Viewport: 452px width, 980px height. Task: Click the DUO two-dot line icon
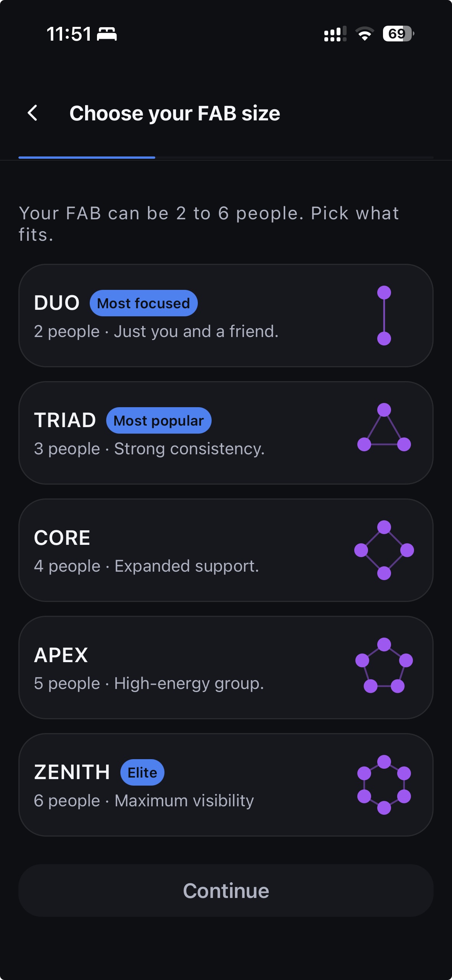point(384,316)
